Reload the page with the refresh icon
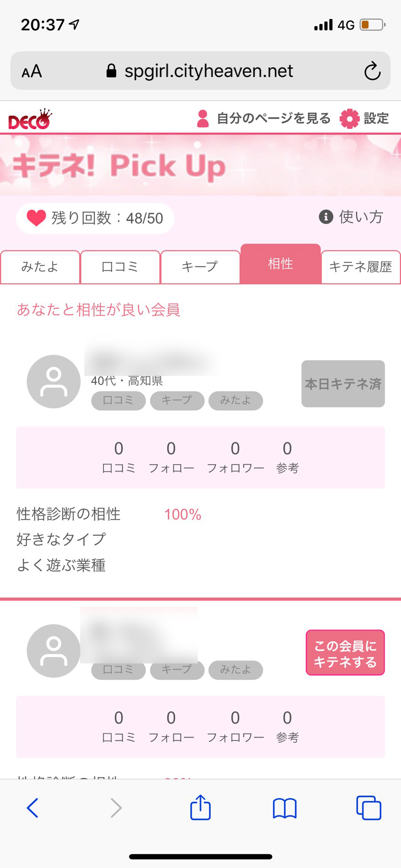The width and height of the screenshot is (401, 868). tap(372, 71)
